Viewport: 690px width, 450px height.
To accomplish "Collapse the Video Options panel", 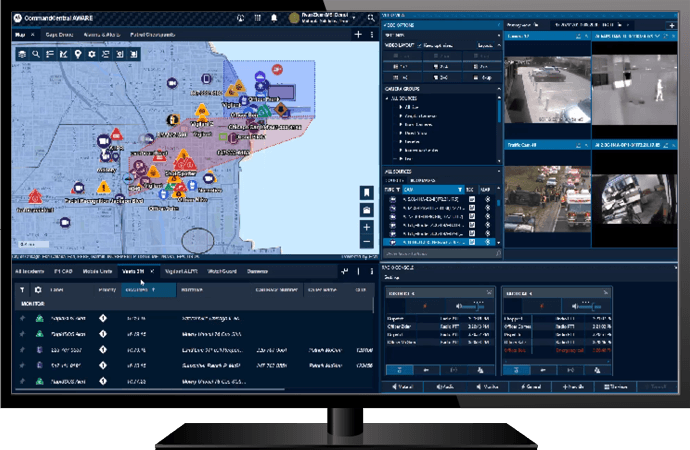I will (499, 25).
